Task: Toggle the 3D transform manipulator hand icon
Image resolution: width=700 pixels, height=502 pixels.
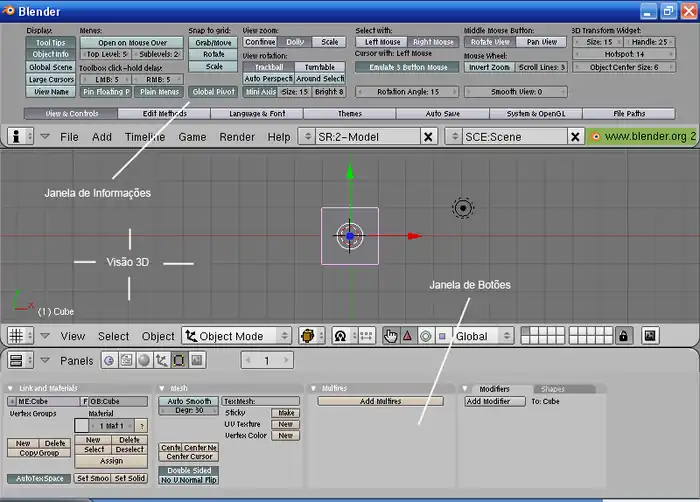Action: [x=390, y=336]
